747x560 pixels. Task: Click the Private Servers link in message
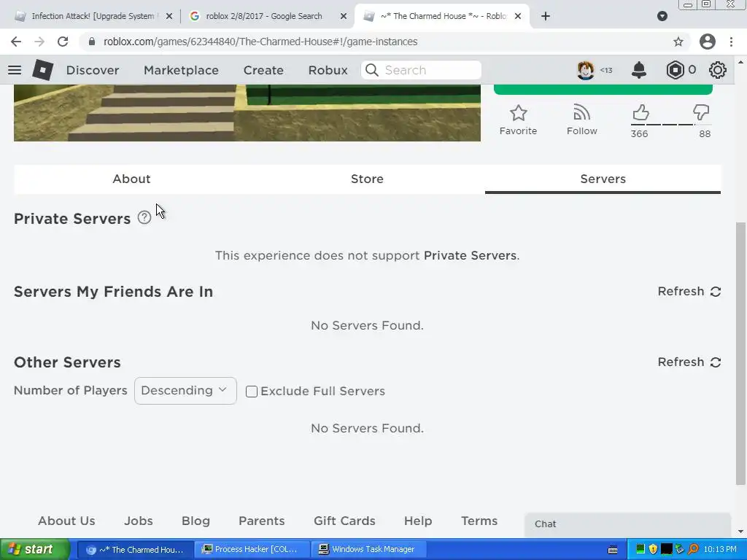point(470,255)
